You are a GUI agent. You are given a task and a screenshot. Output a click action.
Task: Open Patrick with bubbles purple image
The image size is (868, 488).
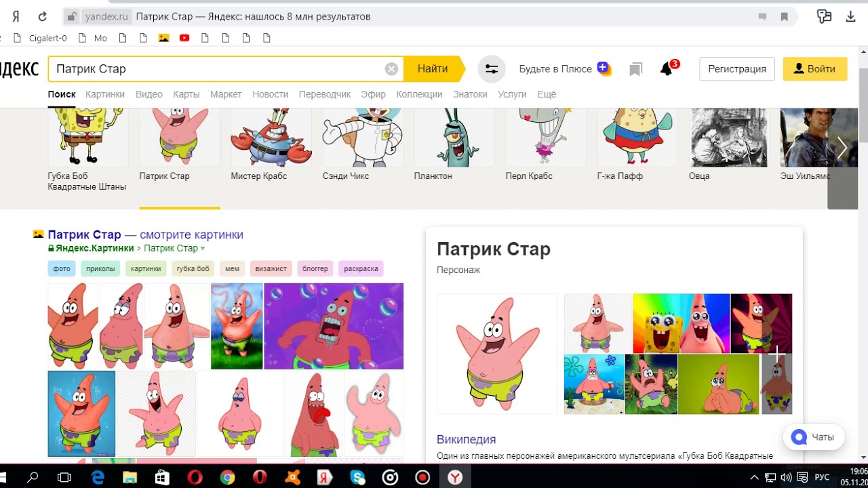(334, 326)
